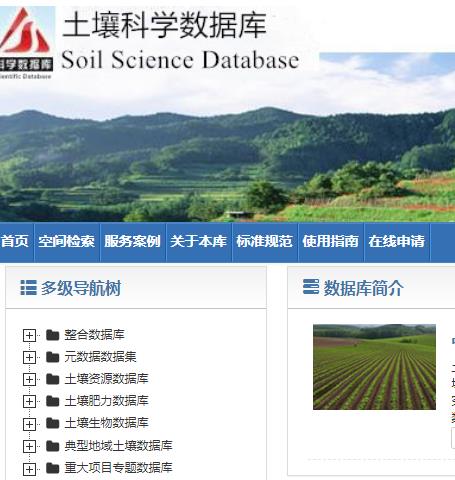This screenshot has width=455, height=480.
Task: Open the 空间检索 menu item
Action: pyautogui.click(x=66, y=241)
